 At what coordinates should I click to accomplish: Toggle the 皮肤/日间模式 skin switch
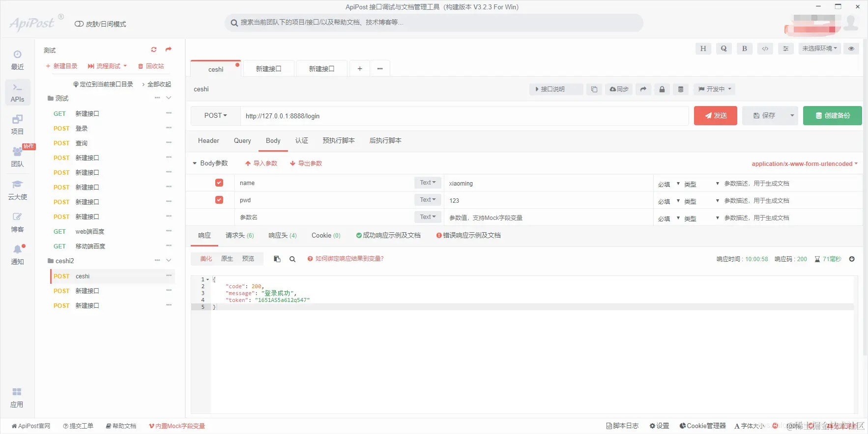coord(79,24)
